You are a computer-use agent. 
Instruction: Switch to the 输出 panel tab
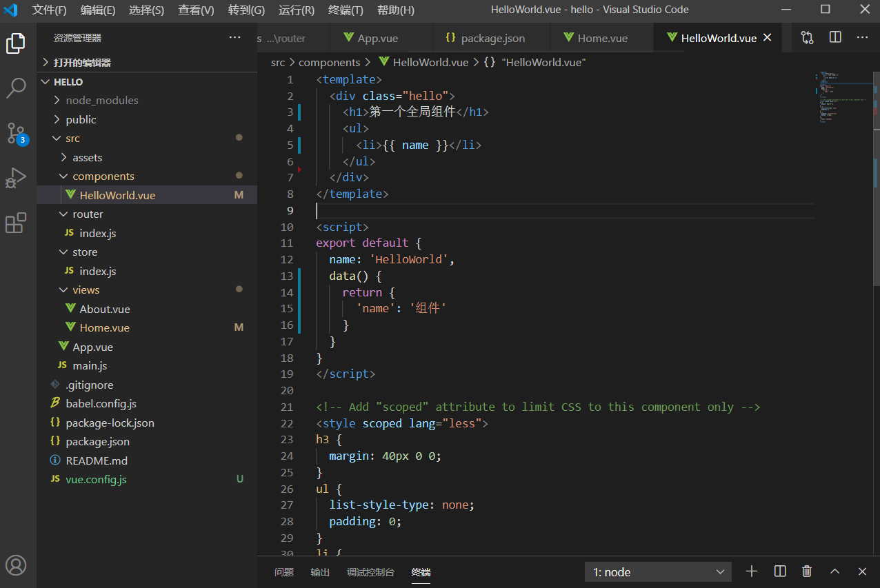(320, 572)
